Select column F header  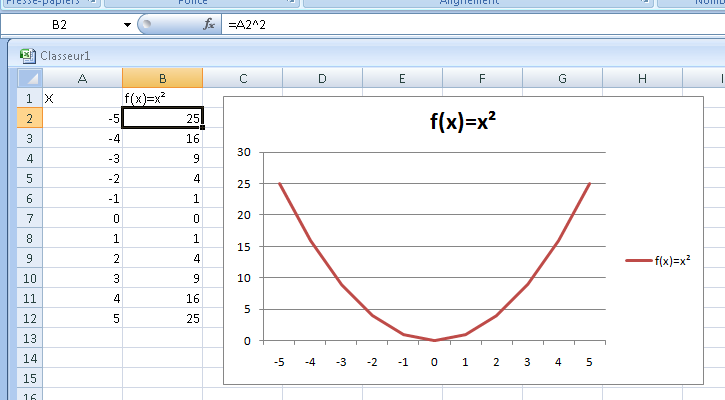(x=482, y=78)
